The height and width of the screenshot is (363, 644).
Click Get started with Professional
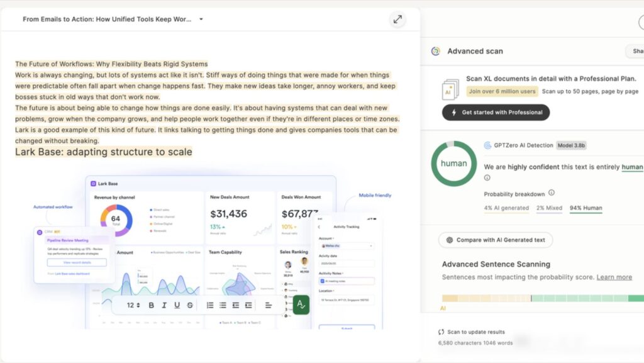point(496,113)
